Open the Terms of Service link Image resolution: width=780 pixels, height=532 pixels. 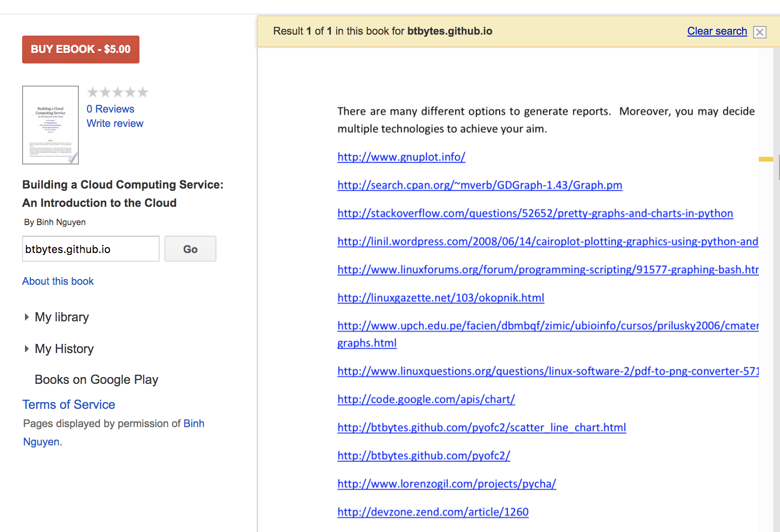coord(69,405)
